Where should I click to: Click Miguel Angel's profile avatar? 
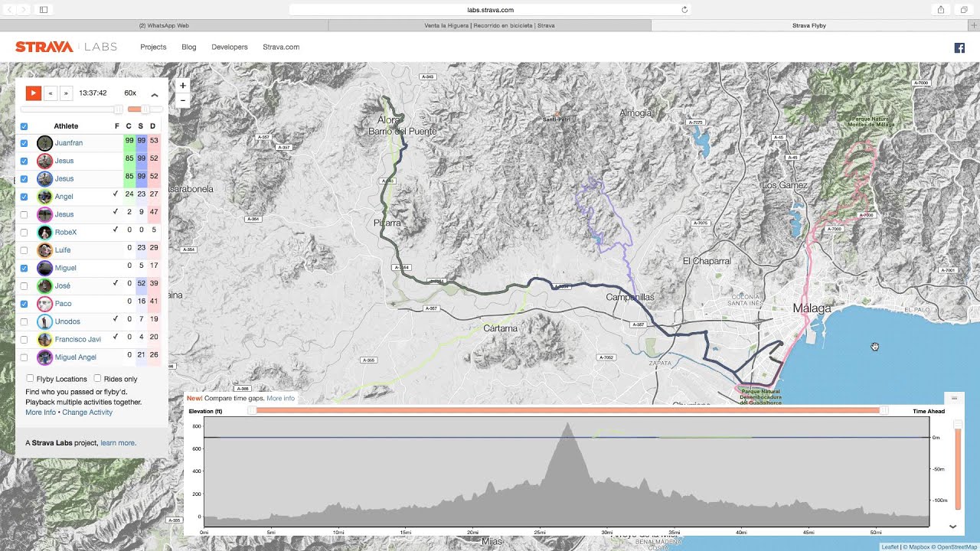click(44, 357)
